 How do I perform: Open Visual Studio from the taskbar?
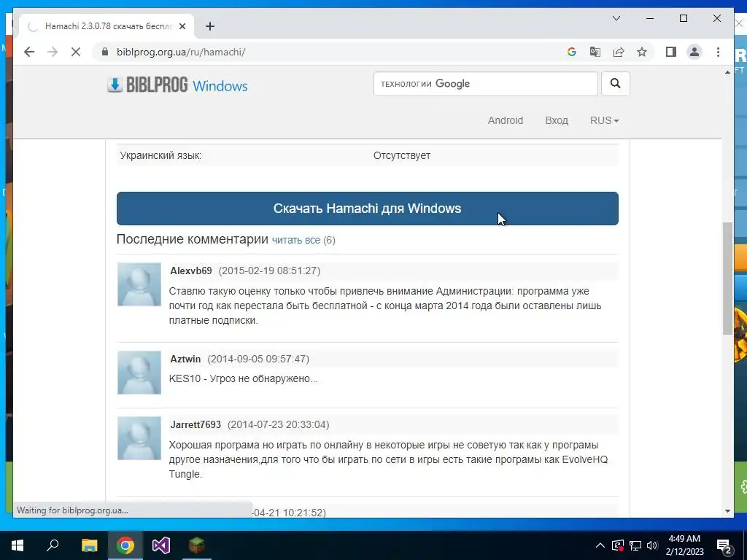[161, 545]
